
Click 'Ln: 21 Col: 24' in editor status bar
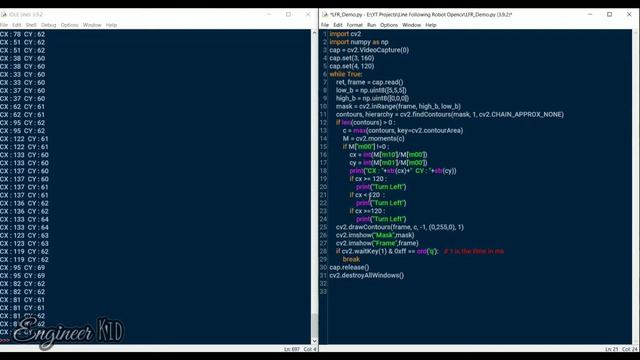621,349
